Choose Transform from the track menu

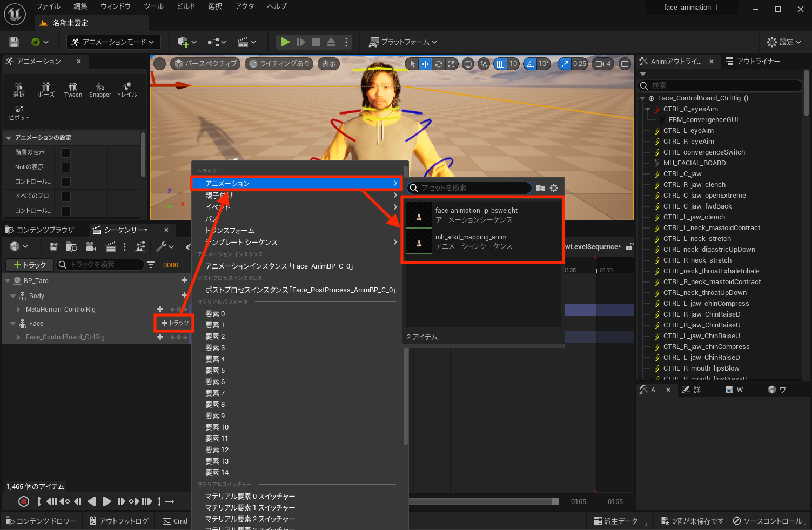(230, 231)
